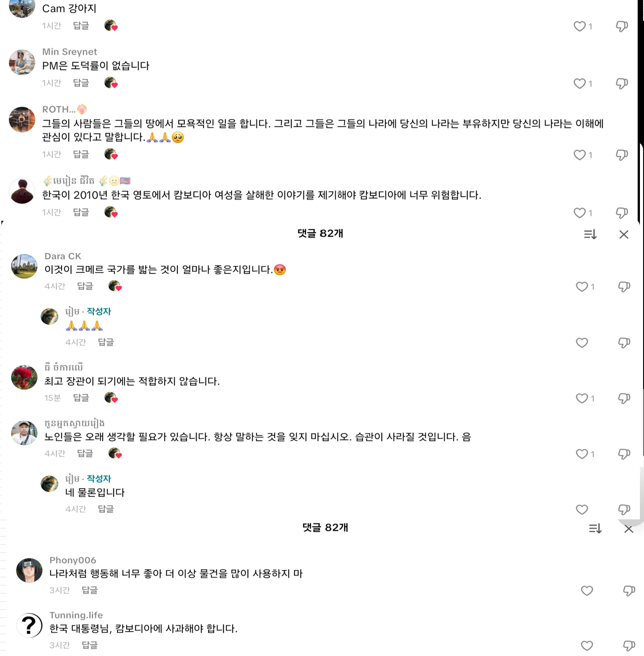Open the sort menu beside upper 댓글 82개
The image size is (644, 656).
click(590, 234)
